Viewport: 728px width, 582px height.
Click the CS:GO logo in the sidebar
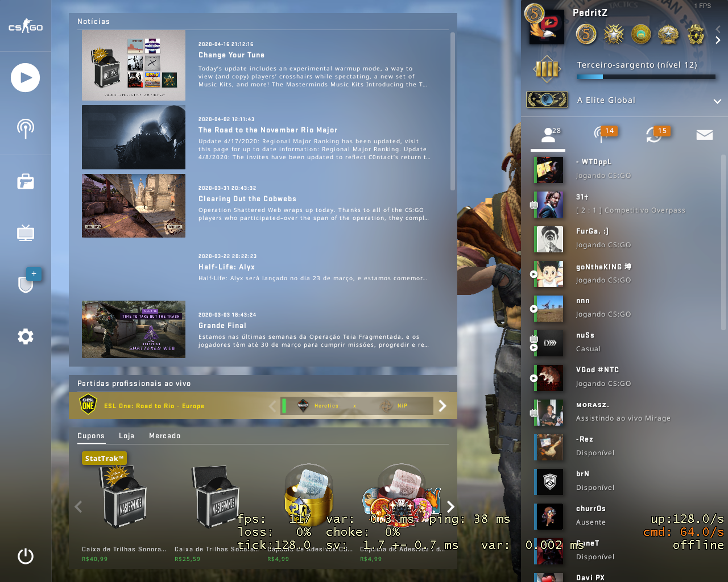coord(26,26)
